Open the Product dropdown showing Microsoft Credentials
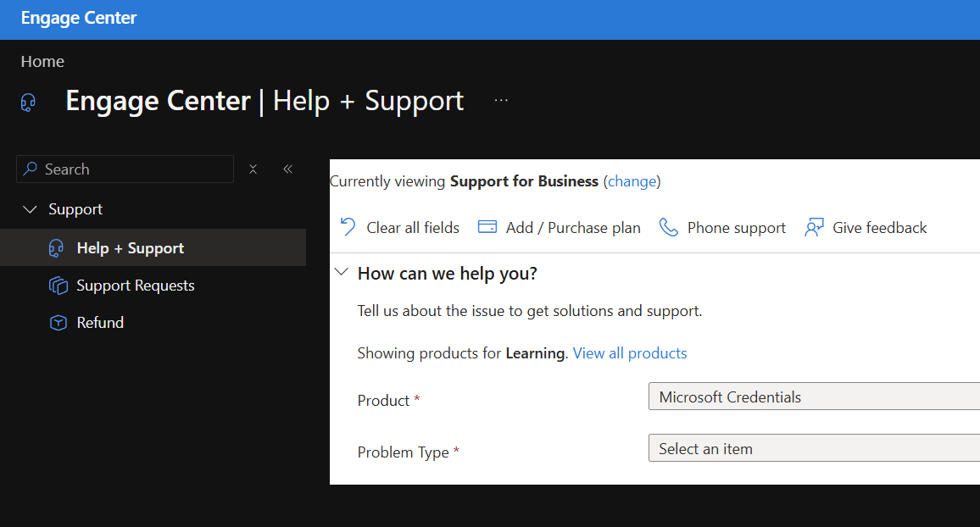This screenshot has height=527, width=980. (814, 397)
